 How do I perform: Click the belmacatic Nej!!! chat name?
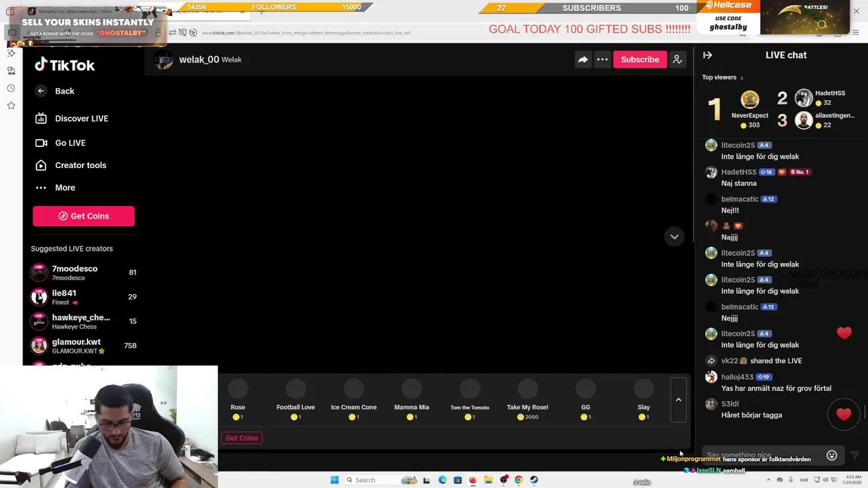click(x=740, y=199)
